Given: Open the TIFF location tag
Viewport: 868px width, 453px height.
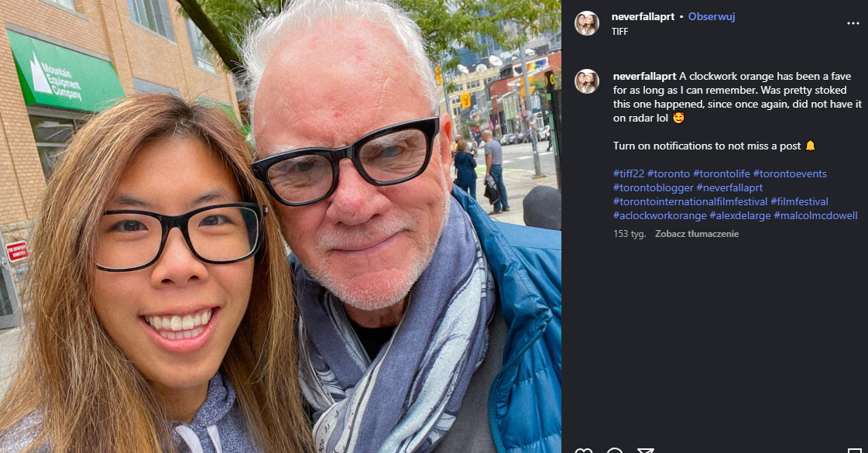Looking at the screenshot, I should [x=619, y=32].
